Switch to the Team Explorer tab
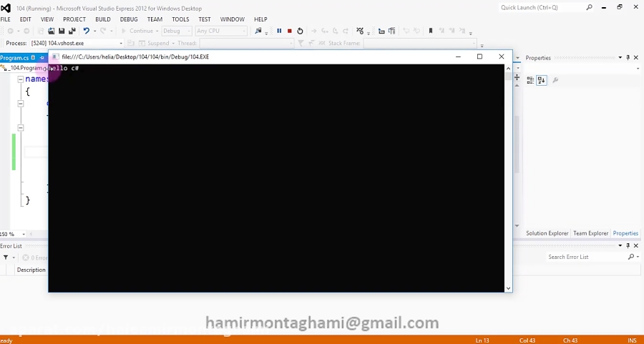The width and height of the screenshot is (644, 344). coord(590,233)
